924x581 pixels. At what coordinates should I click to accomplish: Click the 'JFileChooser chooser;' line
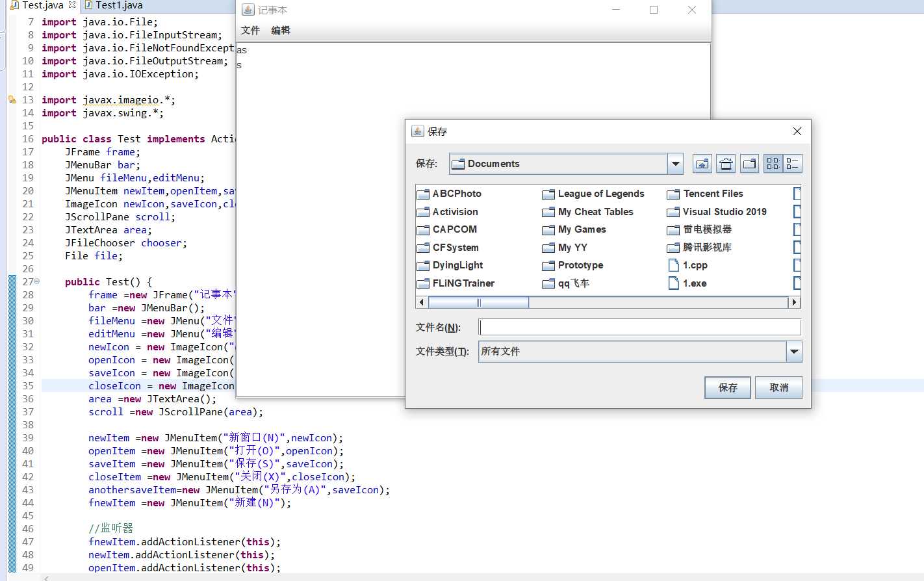(126, 243)
